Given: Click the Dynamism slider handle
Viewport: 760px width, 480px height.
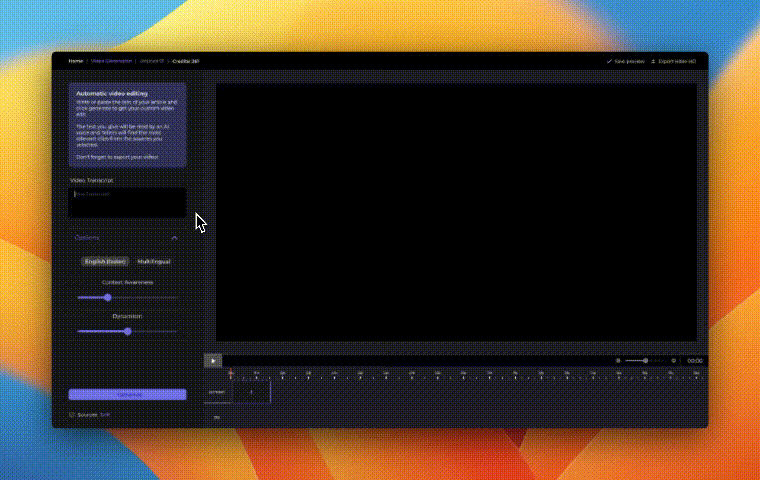Looking at the screenshot, I should (127, 331).
